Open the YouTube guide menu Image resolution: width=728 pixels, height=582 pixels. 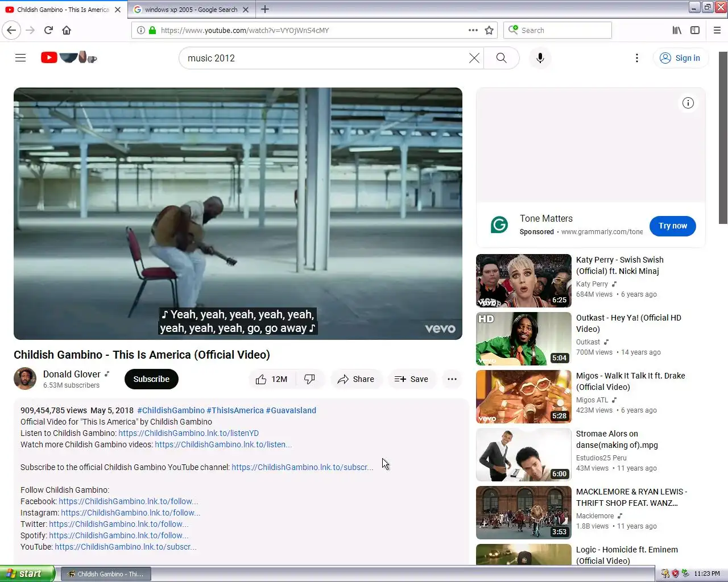point(20,57)
